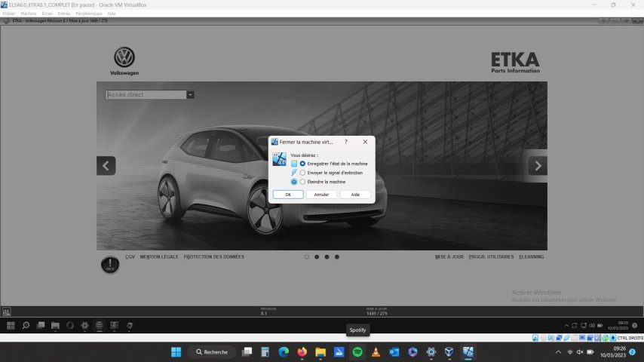Open the guest VM Start menu icon

11,326
